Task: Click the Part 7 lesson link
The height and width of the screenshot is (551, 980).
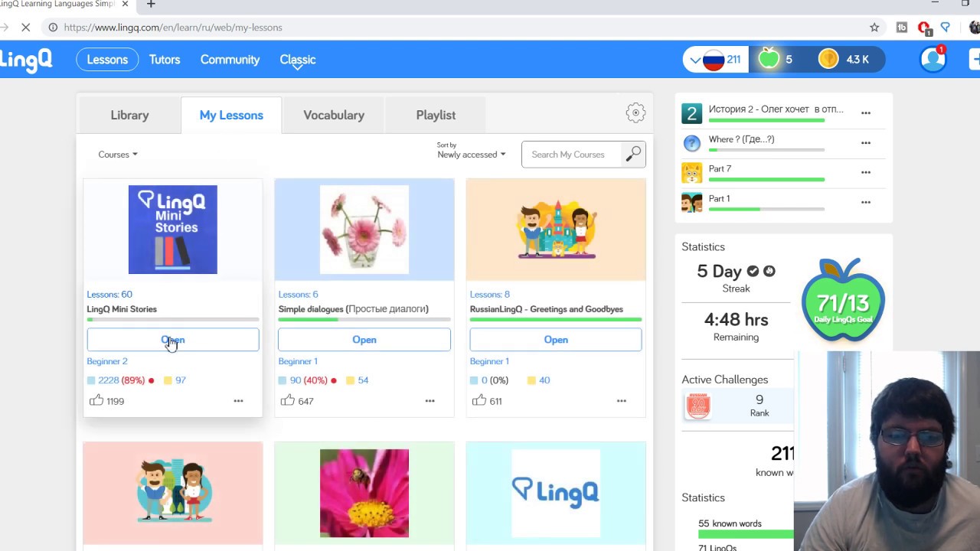Action: tap(720, 168)
